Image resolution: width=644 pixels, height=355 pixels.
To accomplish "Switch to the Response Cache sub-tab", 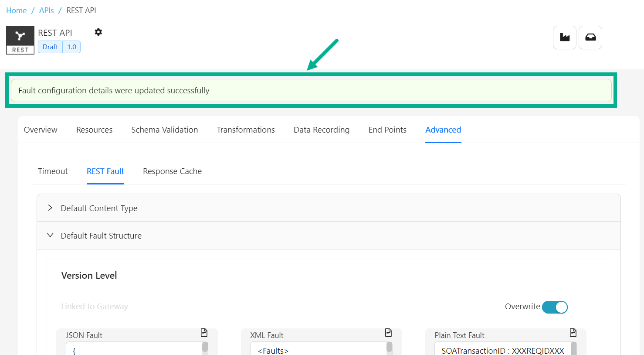I will click(172, 171).
